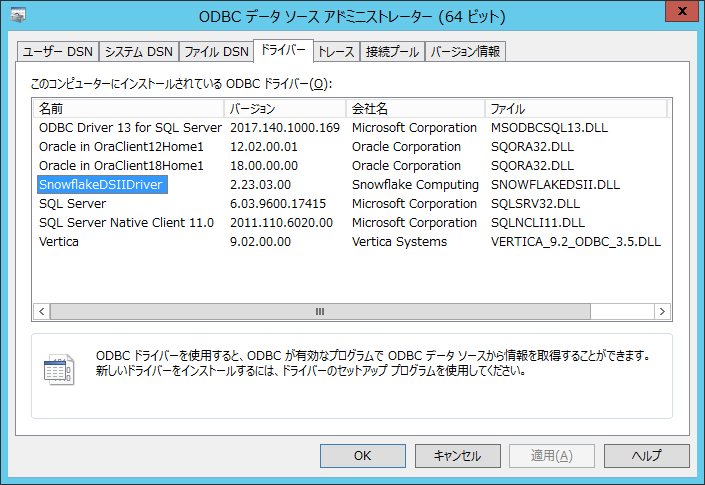
Task: Switch to the 接続プール tab
Action: [x=392, y=51]
